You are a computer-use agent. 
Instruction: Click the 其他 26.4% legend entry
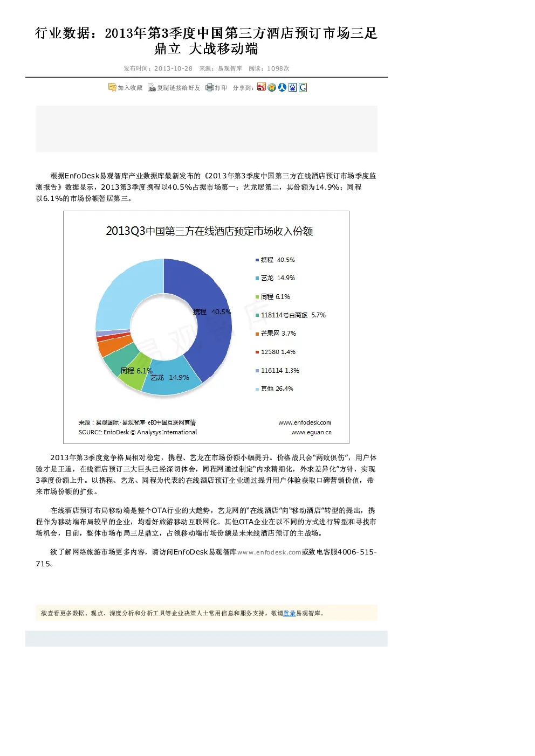[275, 389]
